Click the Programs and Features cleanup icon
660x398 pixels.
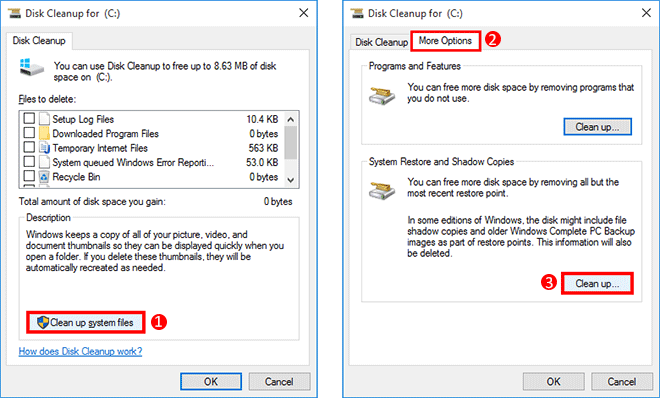coord(382,96)
